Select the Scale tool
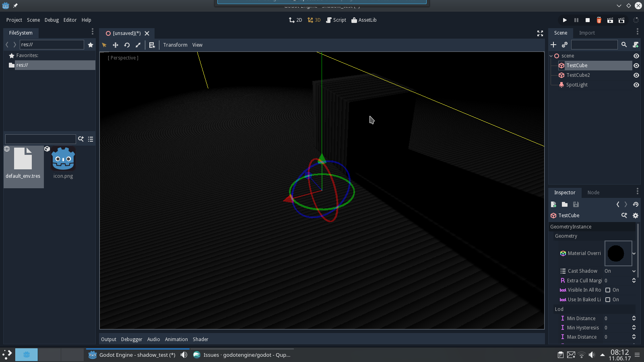The width and height of the screenshot is (644, 362). (x=138, y=45)
